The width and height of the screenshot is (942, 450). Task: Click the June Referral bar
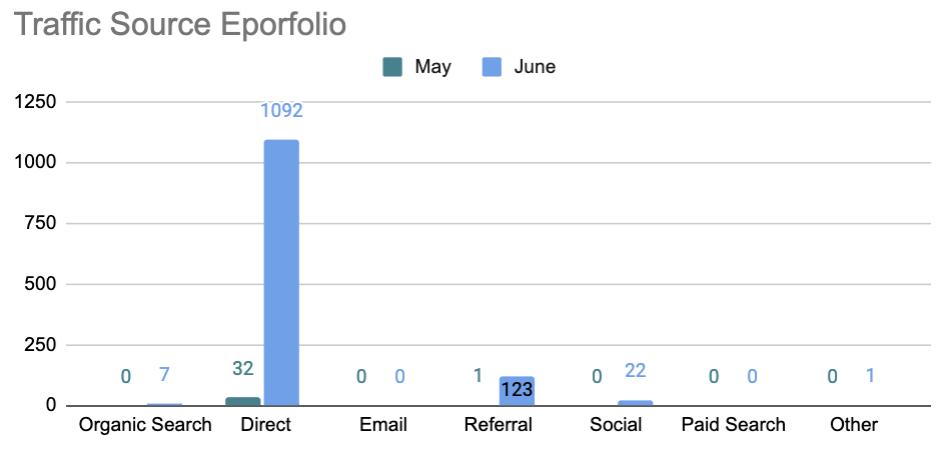(x=517, y=390)
